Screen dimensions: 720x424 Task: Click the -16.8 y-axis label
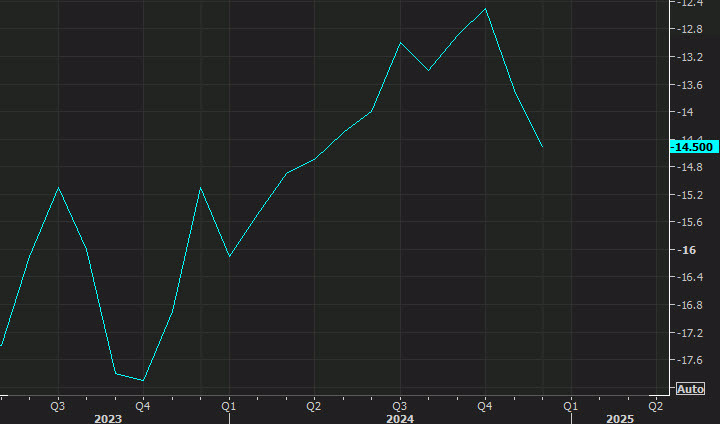click(x=690, y=305)
